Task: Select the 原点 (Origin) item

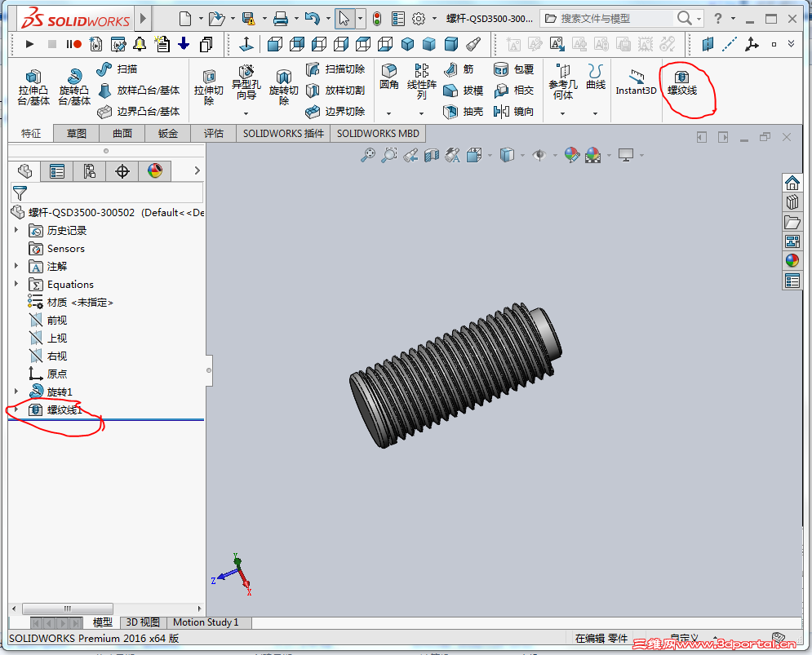Action: (x=47, y=374)
